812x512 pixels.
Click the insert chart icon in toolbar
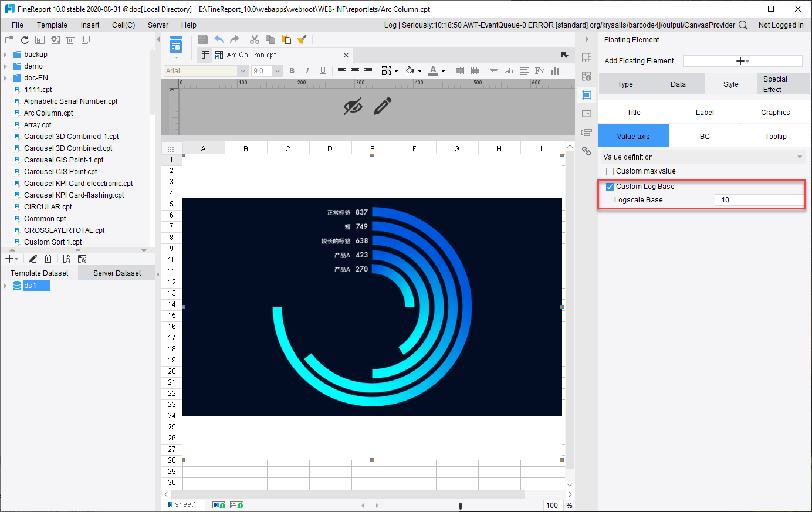(555, 71)
